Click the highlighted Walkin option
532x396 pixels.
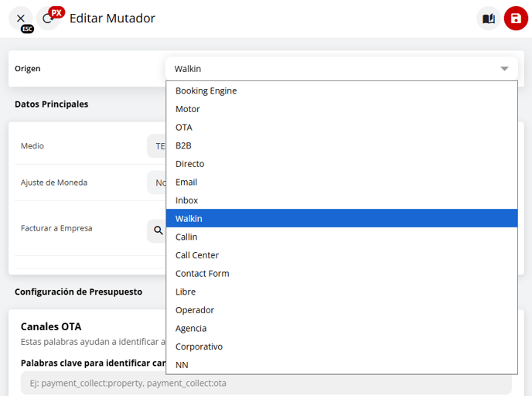(189, 219)
